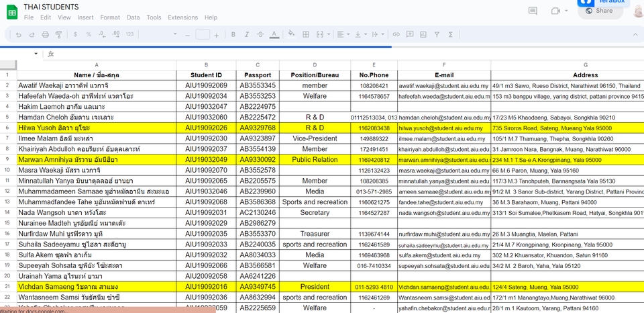Click the print icon in the toolbar
This screenshot has width=644, height=313.
pos(45,34)
